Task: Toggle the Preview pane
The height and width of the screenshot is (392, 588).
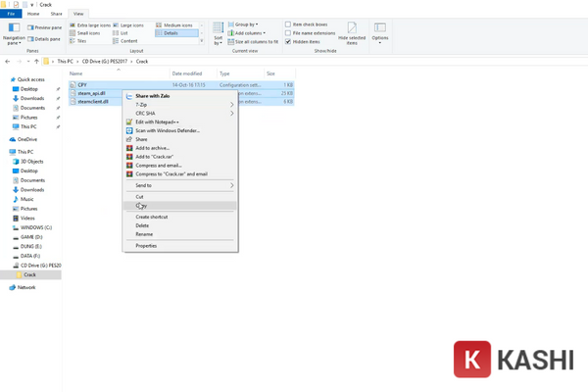Action: [x=44, y=27]
